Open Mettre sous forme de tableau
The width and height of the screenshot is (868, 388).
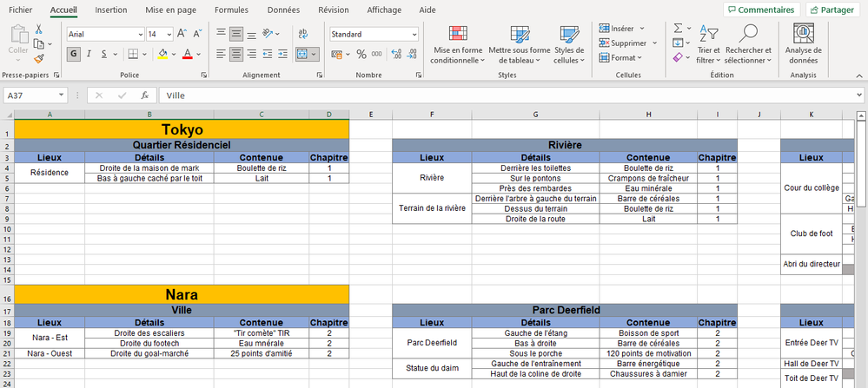[520, 45]
